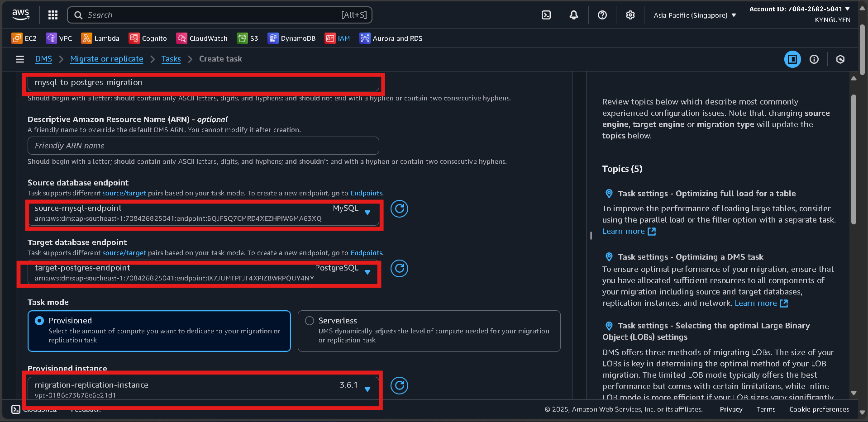Open the source-mysql-endpoint dropdown
Screen dimensions: 868x422
367,213
